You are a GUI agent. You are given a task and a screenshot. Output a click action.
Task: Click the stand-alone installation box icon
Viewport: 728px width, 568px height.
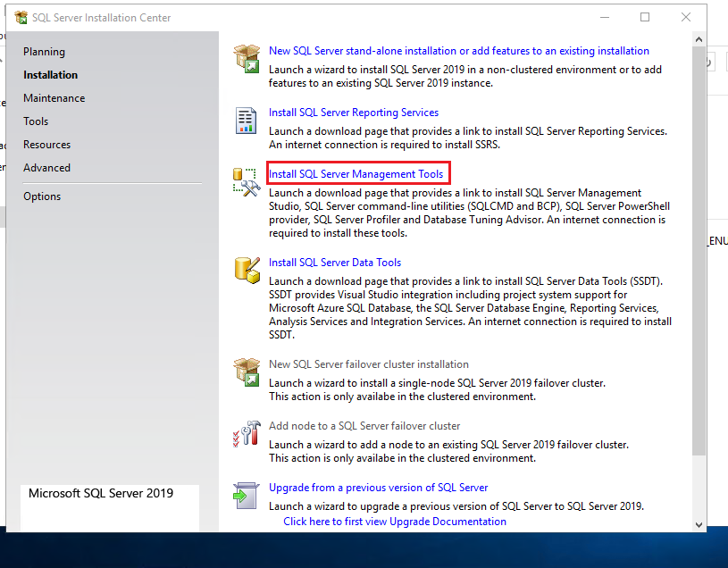[x=247, y=58]
